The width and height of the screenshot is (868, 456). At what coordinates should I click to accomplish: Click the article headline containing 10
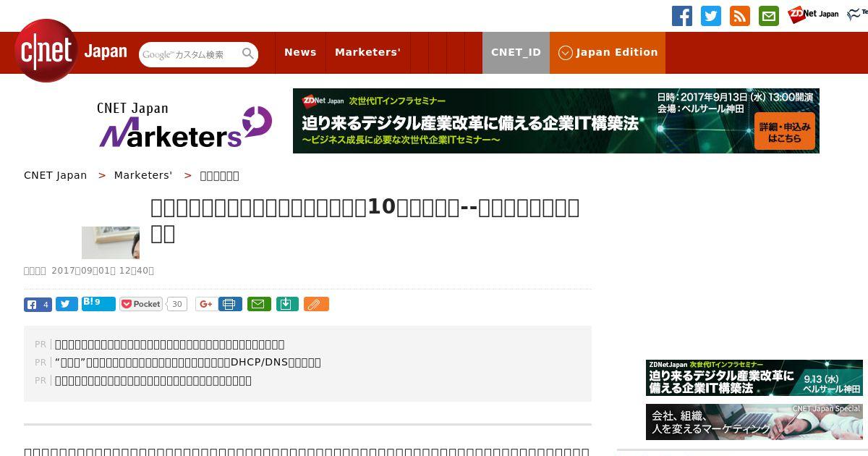[365, 220]
